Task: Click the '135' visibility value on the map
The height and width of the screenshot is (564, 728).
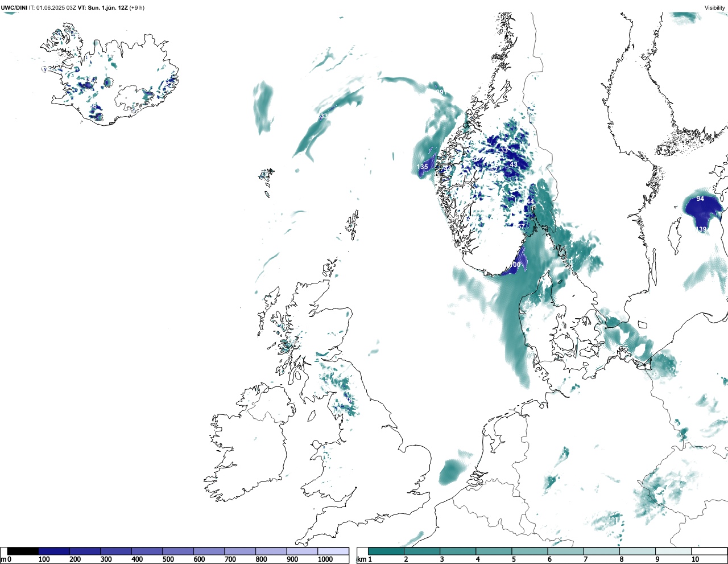Action: pos(422,167)
